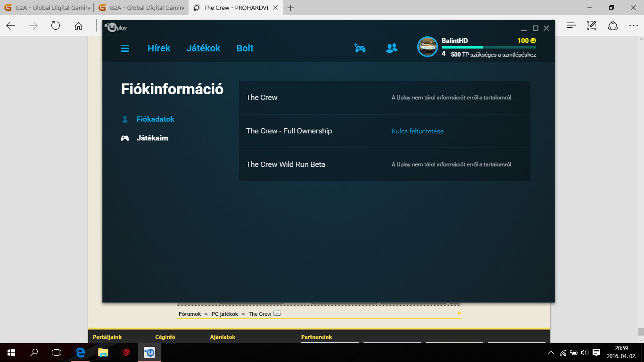Open Edge more actions menu
This screenshot has height=362, width=644.
[633, 25]
